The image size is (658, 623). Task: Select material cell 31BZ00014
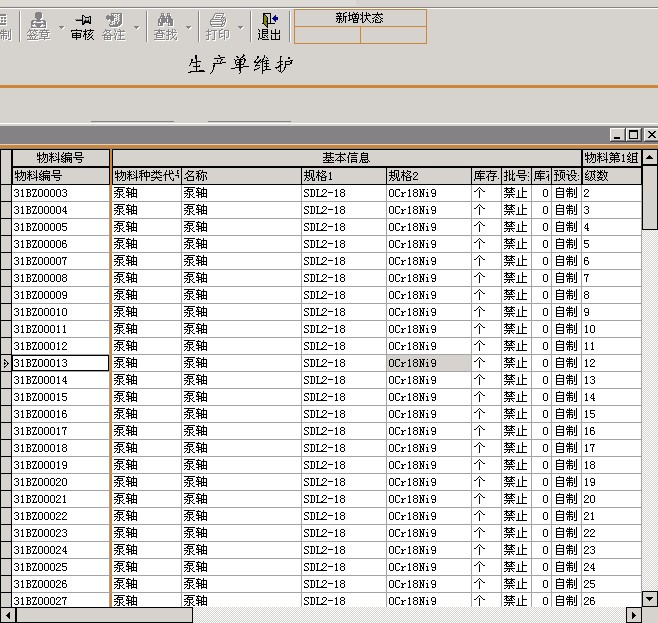pos(60,380)
